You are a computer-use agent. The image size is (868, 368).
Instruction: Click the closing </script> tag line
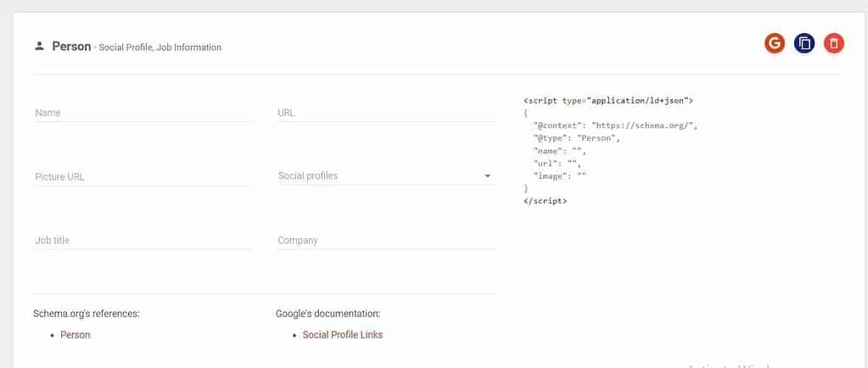click(x=546, y=201)
